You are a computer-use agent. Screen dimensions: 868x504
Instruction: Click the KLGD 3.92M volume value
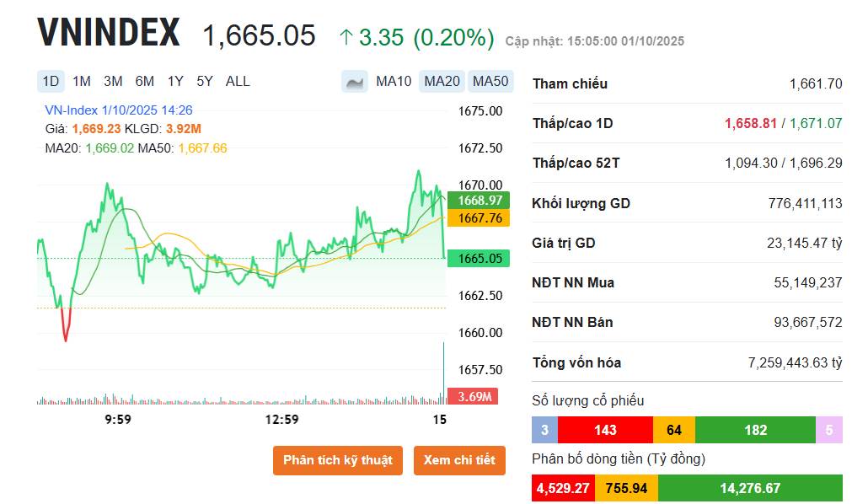pos(183,129)
